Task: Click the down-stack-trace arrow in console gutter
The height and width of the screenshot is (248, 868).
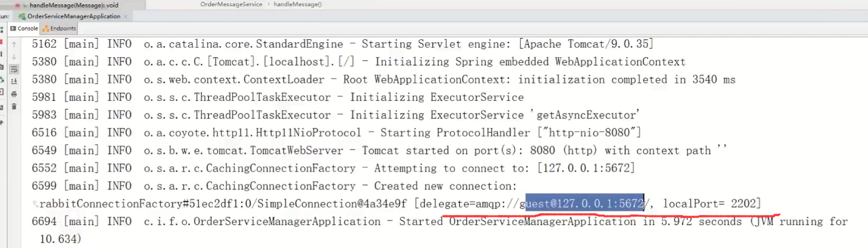Action: 14,57
